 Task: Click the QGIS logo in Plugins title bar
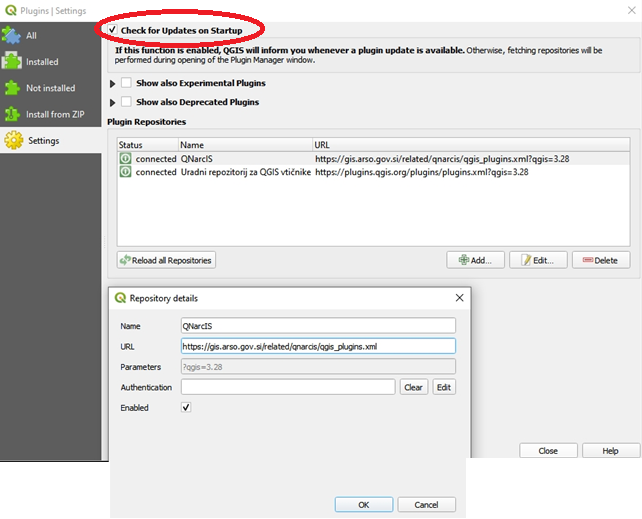(x=11, y=10)
